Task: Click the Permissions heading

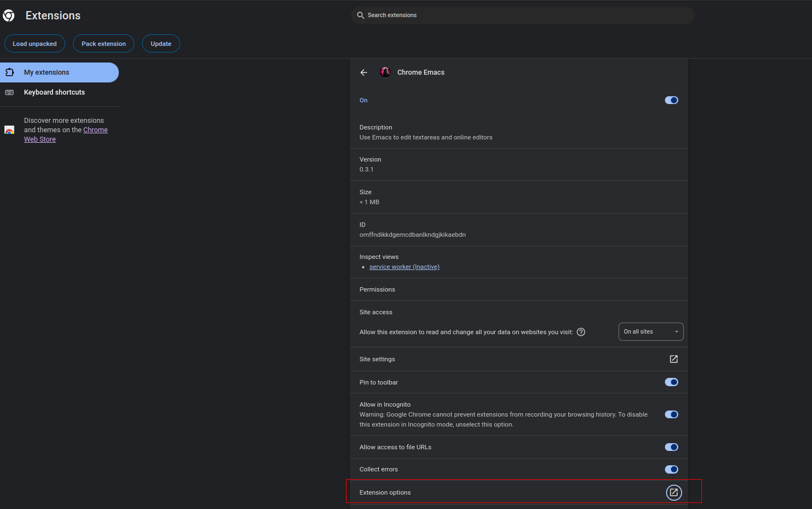Action: click(x=378, y=289)
